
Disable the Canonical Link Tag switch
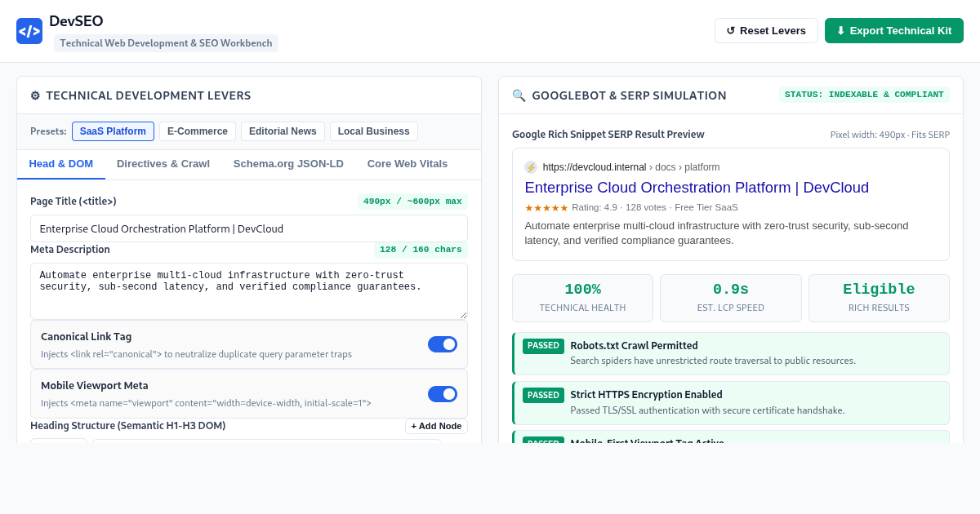pyautogui.click(x=443, y=344)
